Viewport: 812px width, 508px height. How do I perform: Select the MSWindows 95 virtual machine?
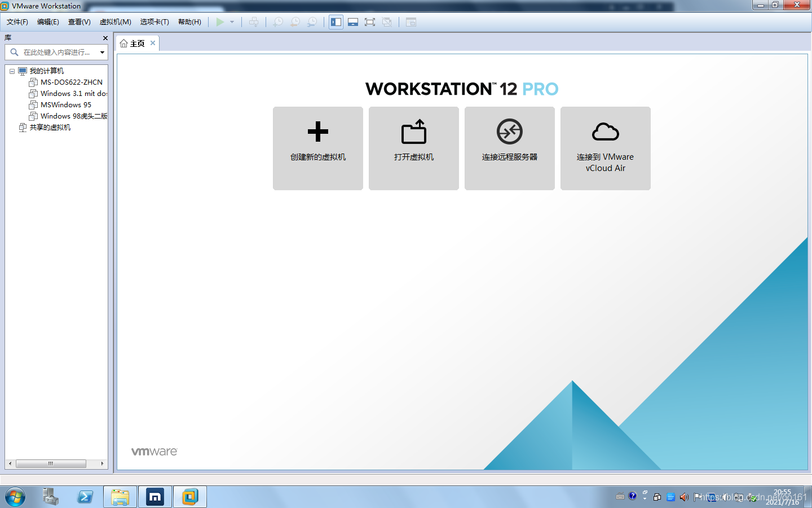coord(66,105)
